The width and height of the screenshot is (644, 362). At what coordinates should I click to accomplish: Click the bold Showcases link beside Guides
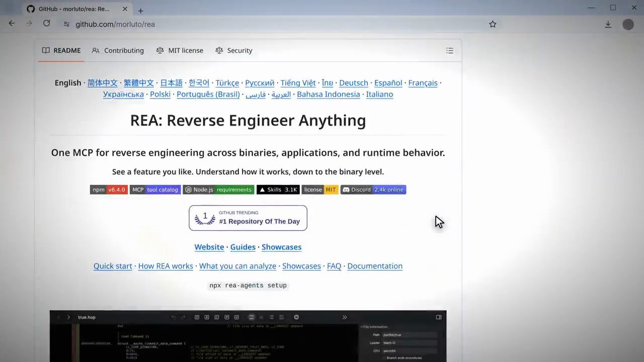pos(282,247)
